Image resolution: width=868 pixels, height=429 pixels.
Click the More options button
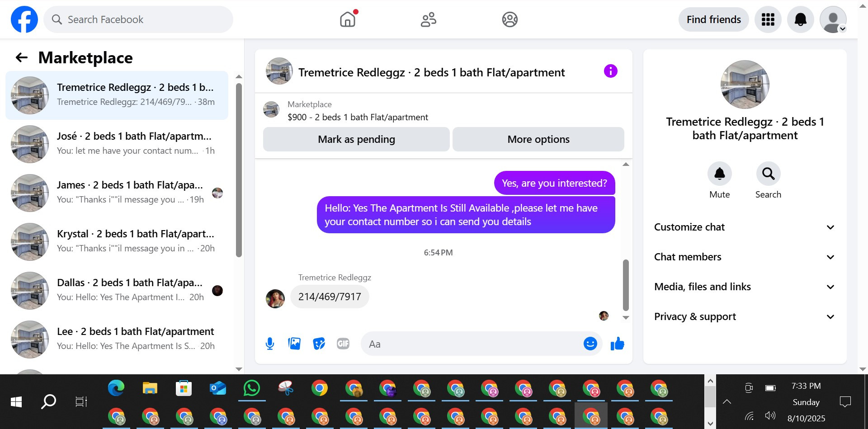pyautogui.click(x=538, y=139)
